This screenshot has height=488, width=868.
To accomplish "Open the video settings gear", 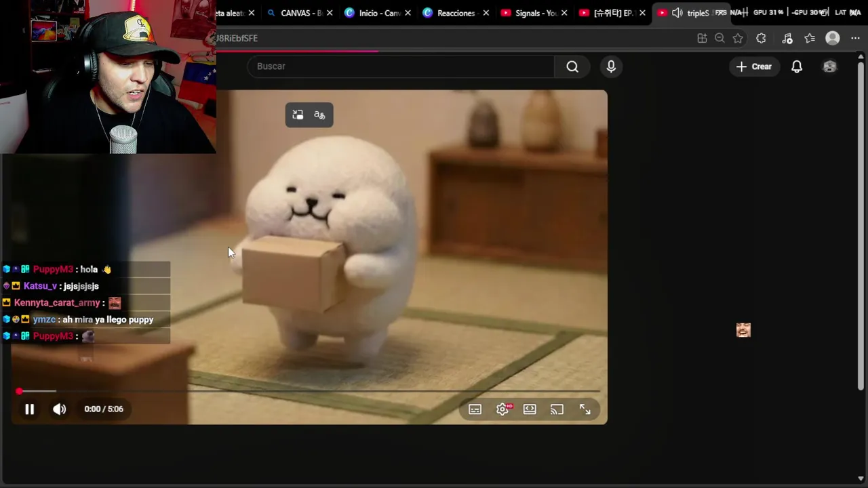I will point(502,409).
